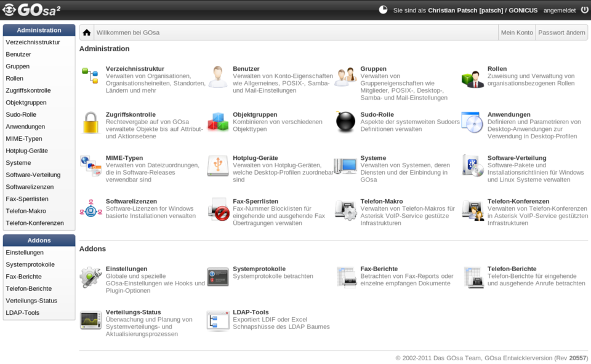Image resolution: width=591 pixels, height=364 pixels.
Task: Open the Telefon-Makro phone gear icon
Action: point(345,210)
